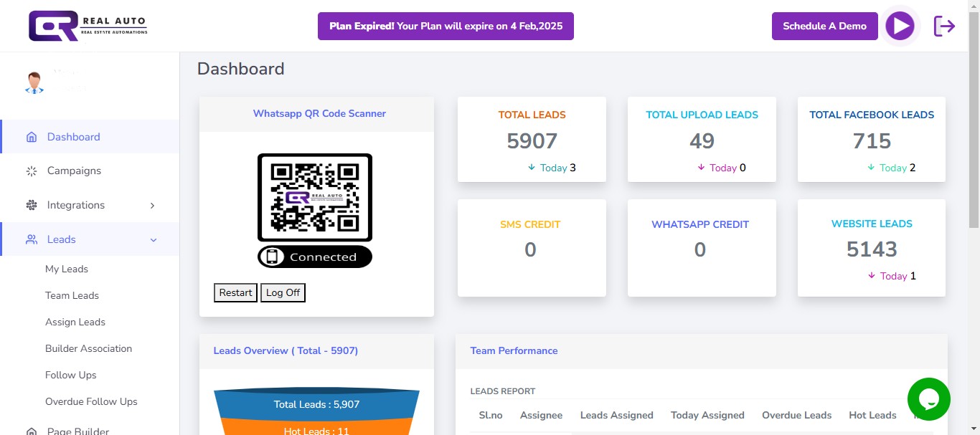
Task: Click the Leads people icon
Action: tap(32, 240)
